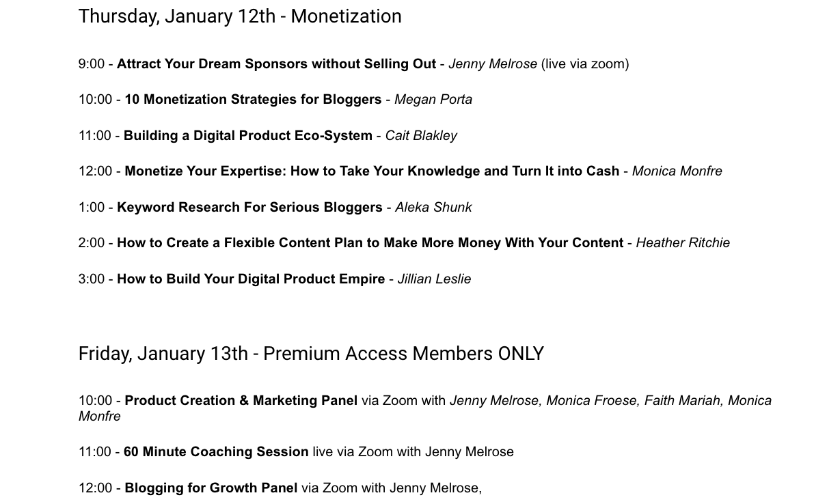Click the Monetize Your Expertise session title
Viewport: 814px width, 504px height.
[372, 171]
